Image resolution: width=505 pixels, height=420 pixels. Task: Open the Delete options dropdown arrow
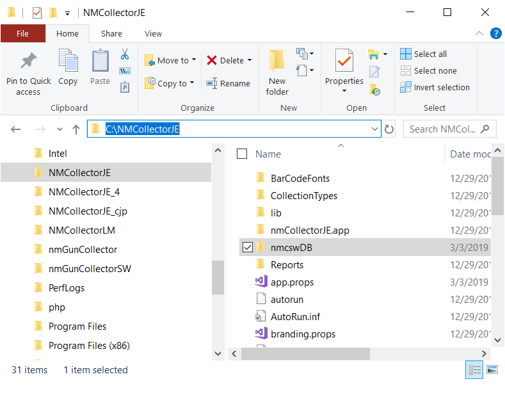pos(250,60)
